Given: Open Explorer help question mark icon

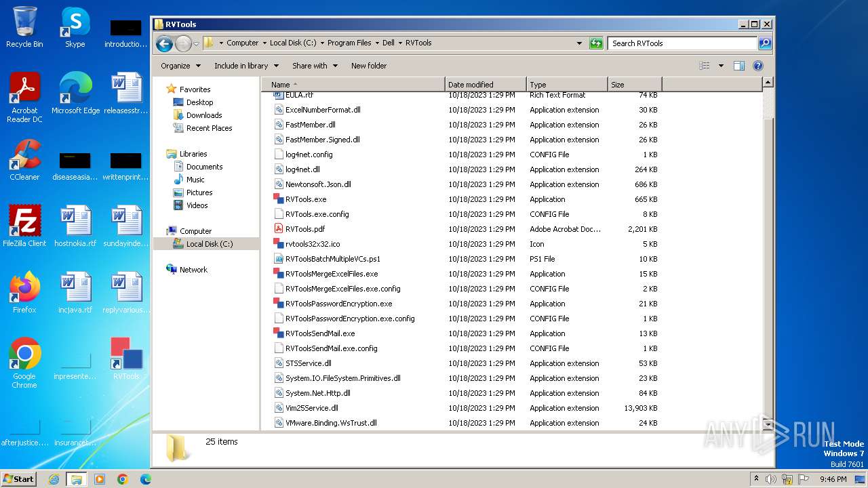Looking at the screenshot, I should point(758,66).
